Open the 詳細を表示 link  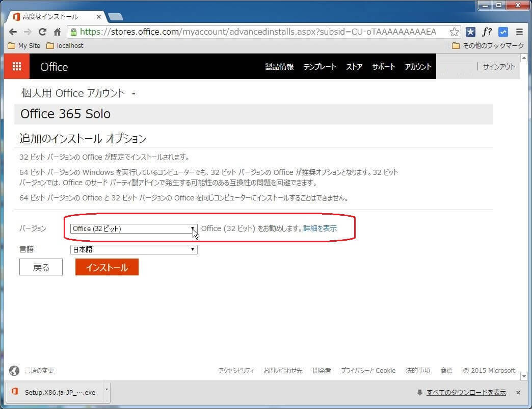point(320,228)
